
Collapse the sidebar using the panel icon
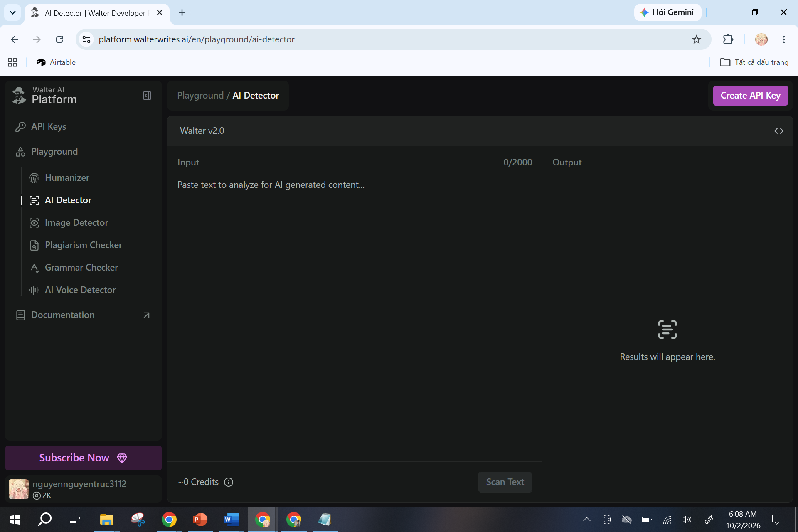(147, 96)
